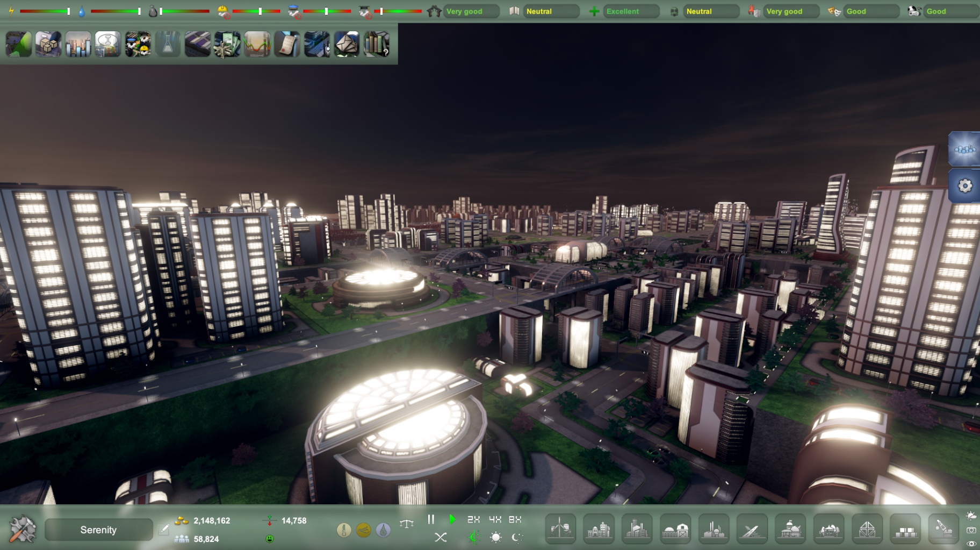The width and height of the screenshot is (980, 550).
Task: Open the parks and gazebo build menu
Action: [829, 528]
